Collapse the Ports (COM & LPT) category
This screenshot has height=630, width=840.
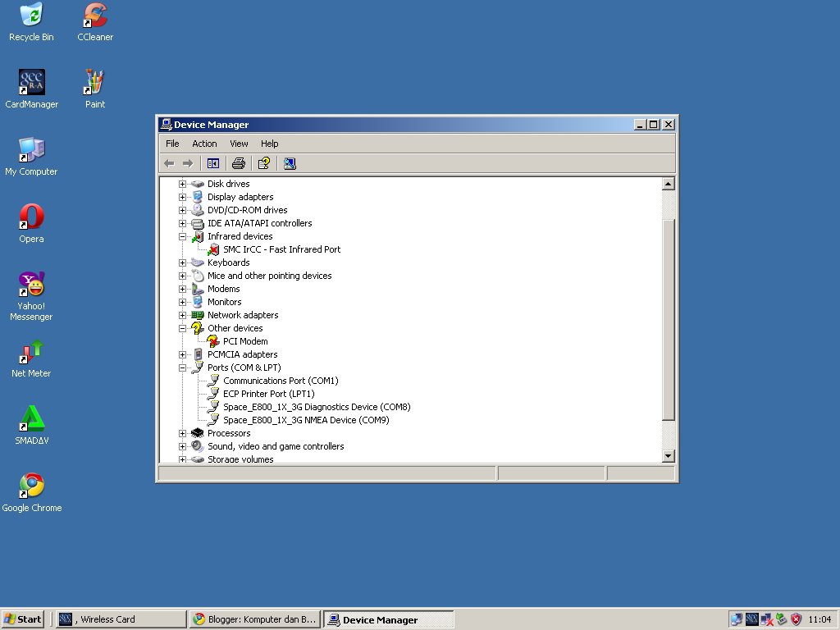(183, 367)
